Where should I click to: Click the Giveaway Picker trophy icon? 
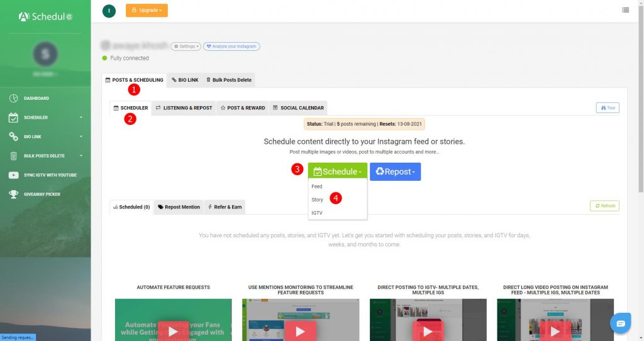(x=13, y=194)
